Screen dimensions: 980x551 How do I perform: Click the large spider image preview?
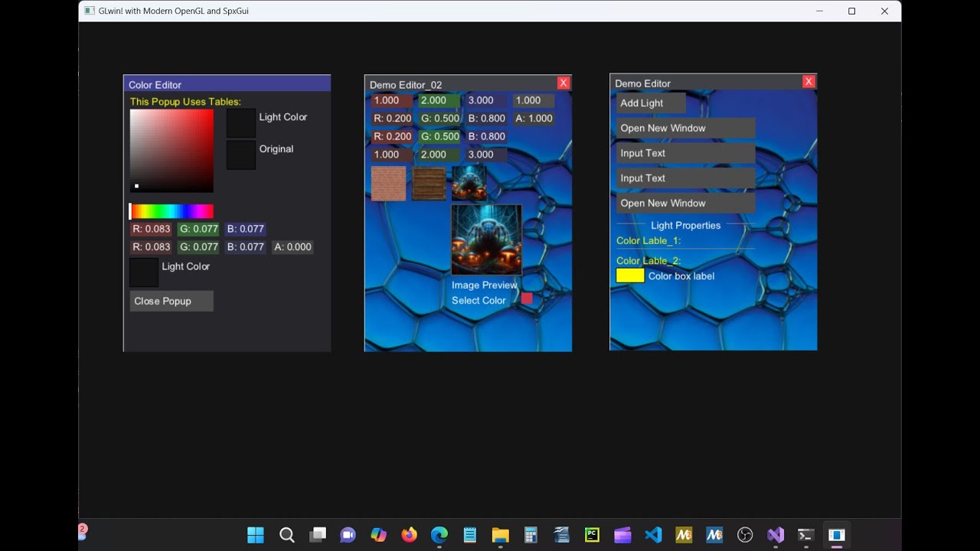(x=487, y=239)
